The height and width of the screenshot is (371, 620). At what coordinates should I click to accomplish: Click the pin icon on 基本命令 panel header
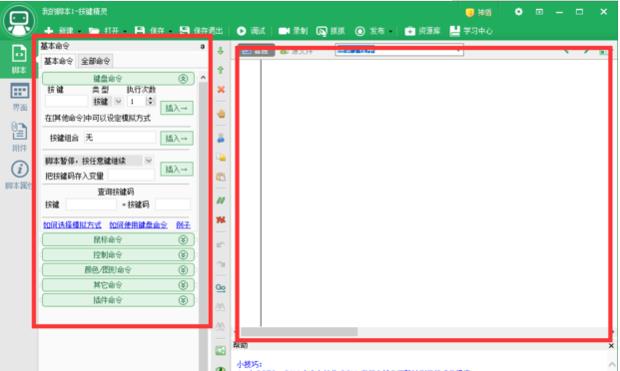[202, 46]
